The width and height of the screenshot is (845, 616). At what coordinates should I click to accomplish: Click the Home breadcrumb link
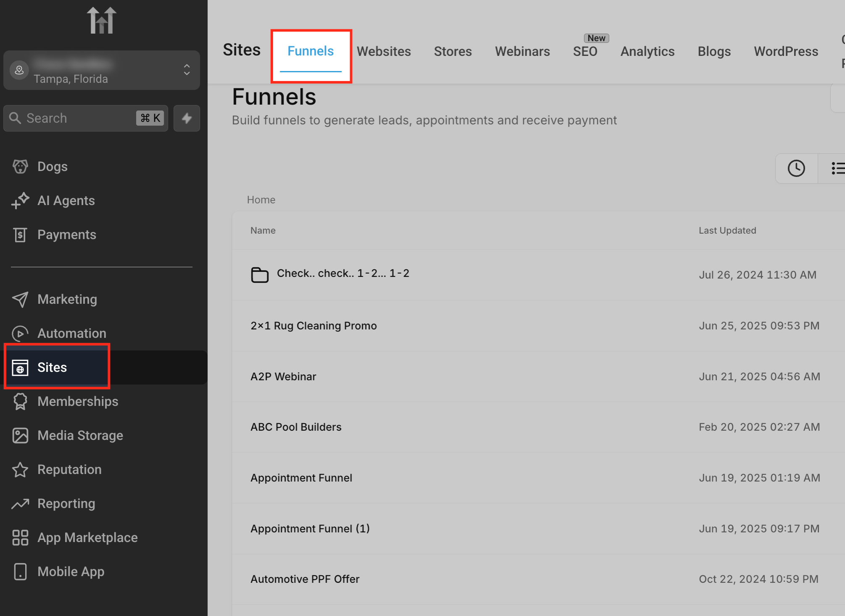pos(261,200)
